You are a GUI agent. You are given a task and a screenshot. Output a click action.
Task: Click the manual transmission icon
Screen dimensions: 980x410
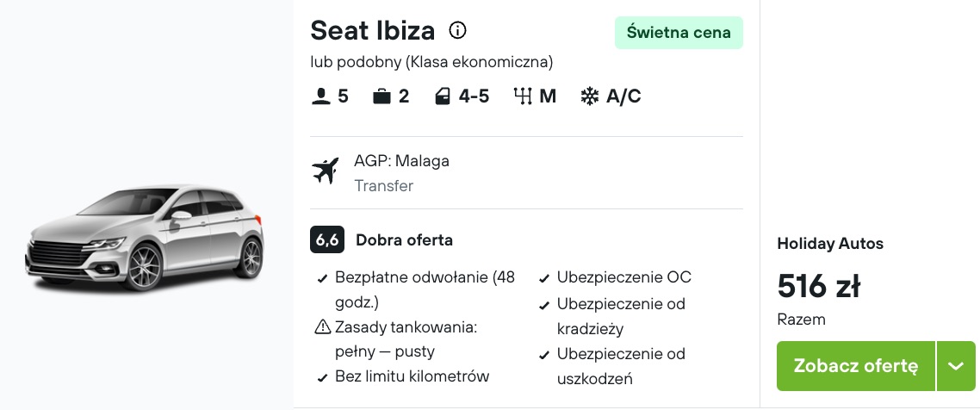coord(523,96)
